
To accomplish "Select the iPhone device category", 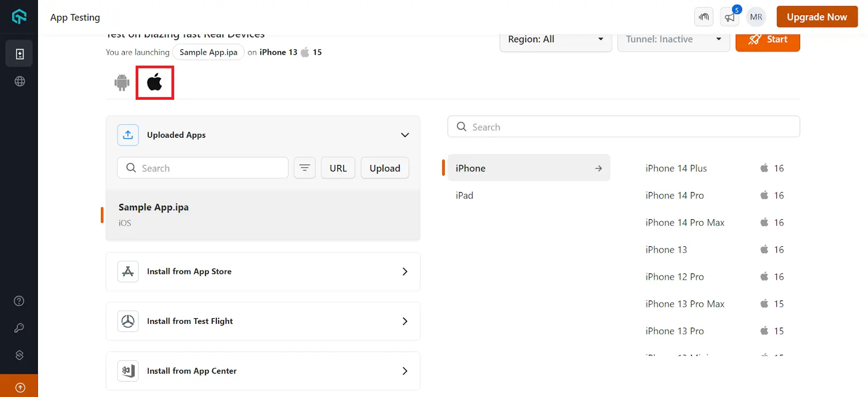I will (x=528, y=168).
